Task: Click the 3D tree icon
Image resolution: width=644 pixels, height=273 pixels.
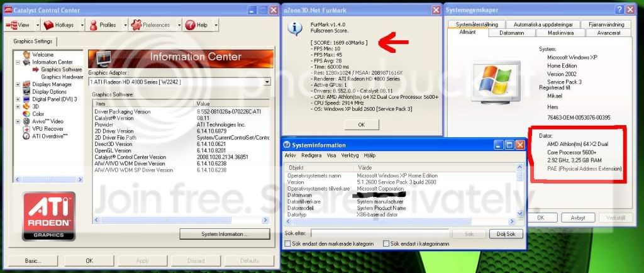Action: [x=26, y=106]
